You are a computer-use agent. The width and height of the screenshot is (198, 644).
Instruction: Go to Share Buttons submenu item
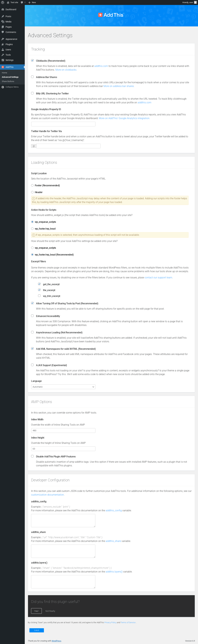[x=8, y=82]
